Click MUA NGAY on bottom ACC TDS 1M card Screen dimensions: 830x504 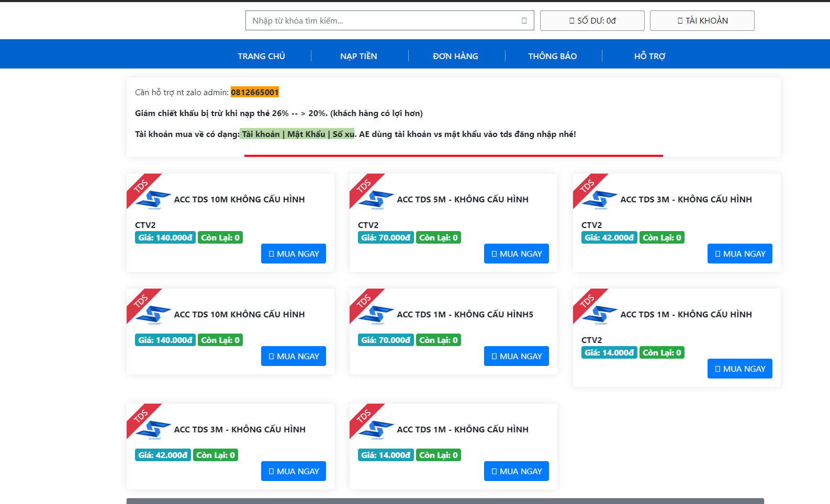(x=517, y=471)
